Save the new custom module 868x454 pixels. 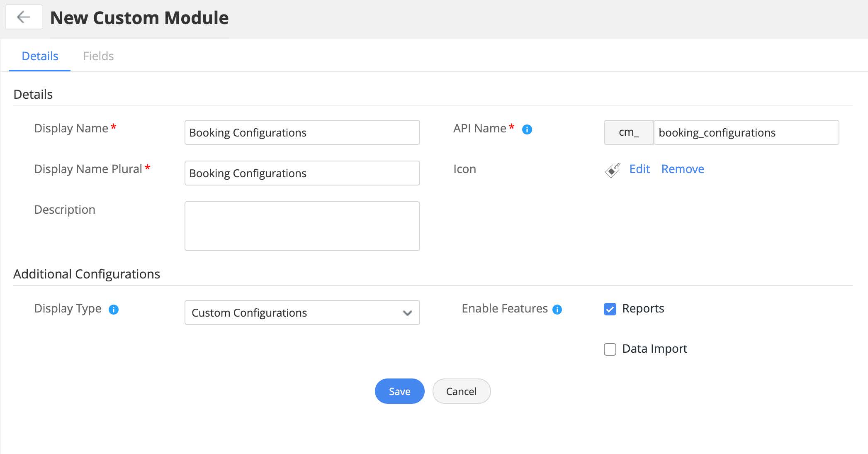399,391
